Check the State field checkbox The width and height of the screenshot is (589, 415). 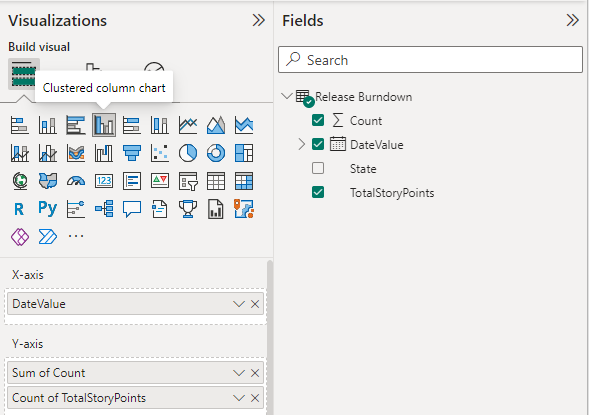[318, 168]
